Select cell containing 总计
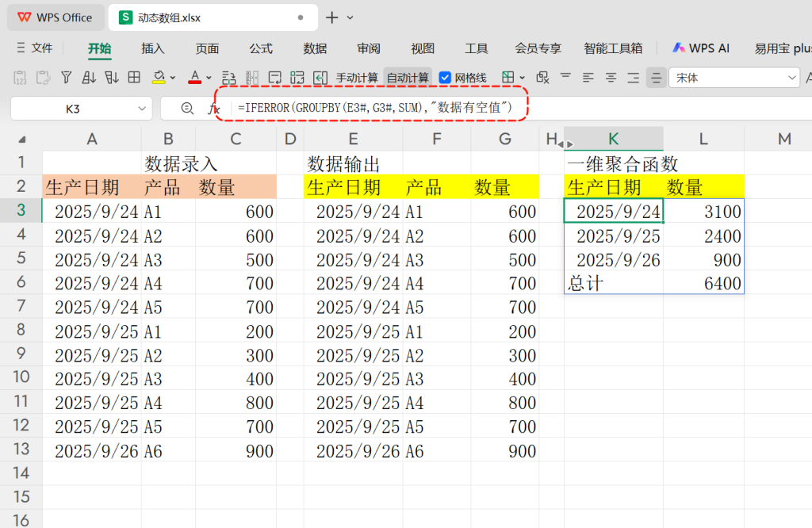 click(613, 283)
